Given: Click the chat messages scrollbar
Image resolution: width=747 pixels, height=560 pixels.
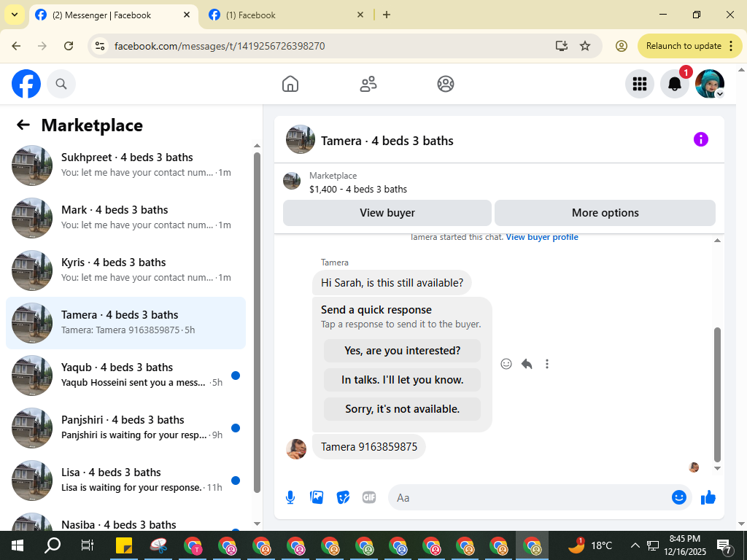Looking at the screenshot, I should pos(718,394).
